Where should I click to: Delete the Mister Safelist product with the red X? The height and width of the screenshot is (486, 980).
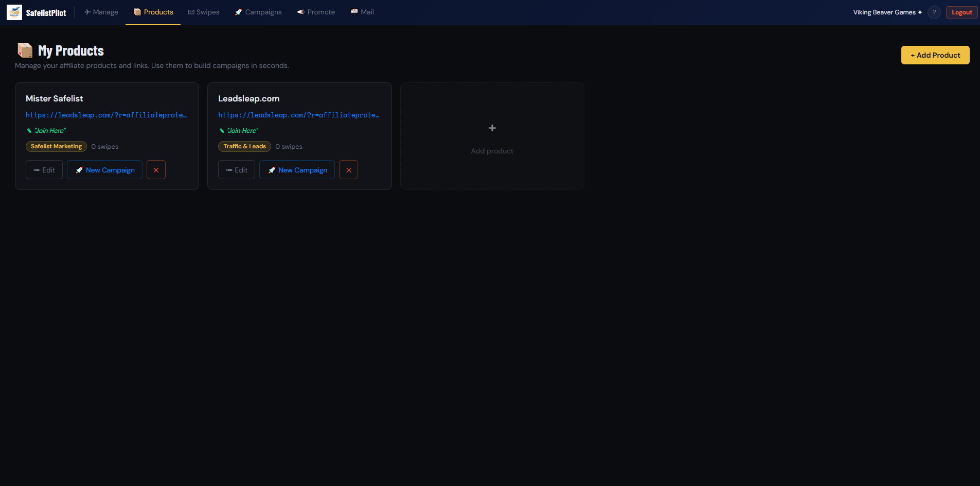[x=156, y=169]
